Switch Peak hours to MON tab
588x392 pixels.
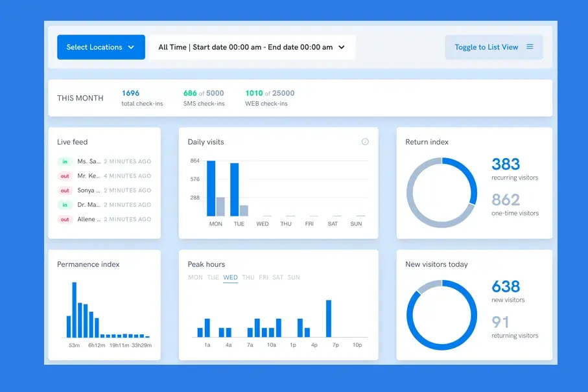(195, 277)
